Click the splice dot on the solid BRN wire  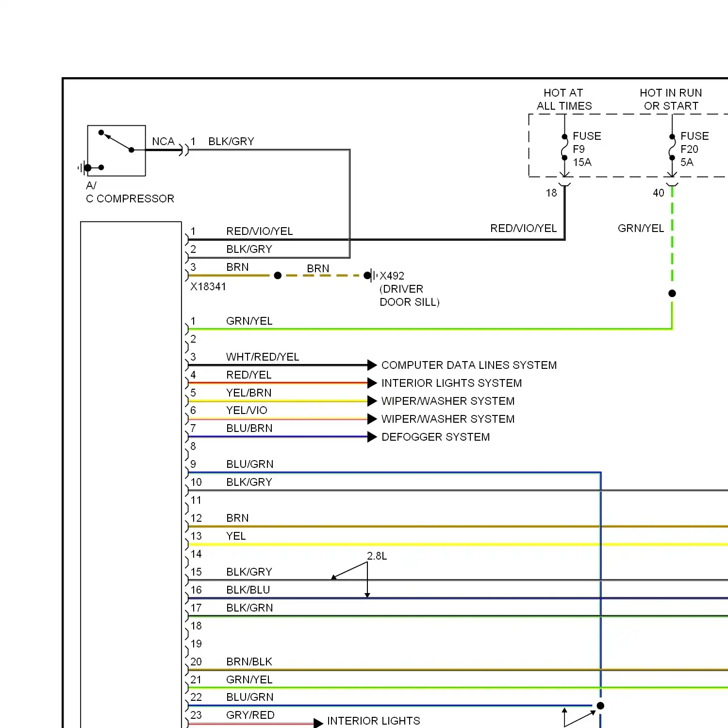(x=278, y=276)
